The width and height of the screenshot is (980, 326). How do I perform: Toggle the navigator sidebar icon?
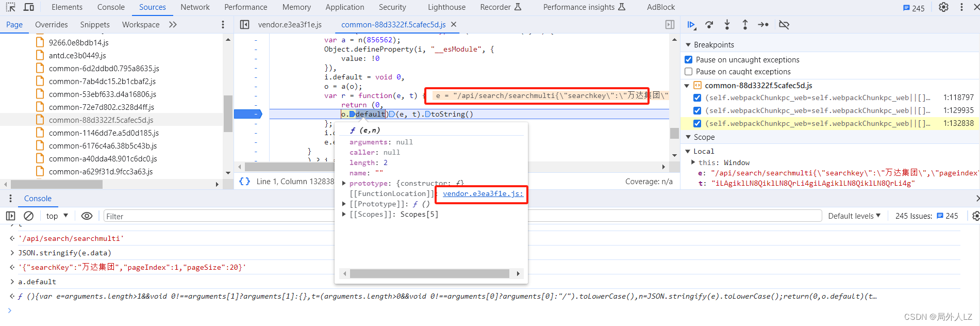[245, 24]
